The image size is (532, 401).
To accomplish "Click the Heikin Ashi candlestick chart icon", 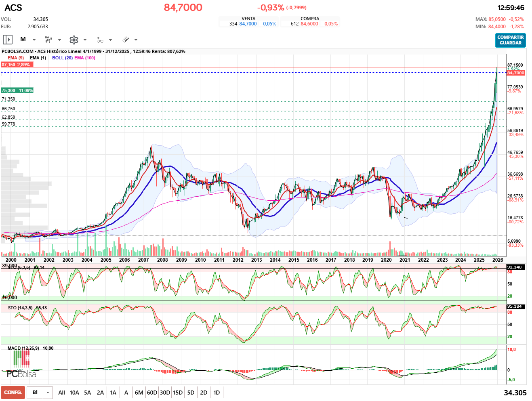I will [48, 40].
